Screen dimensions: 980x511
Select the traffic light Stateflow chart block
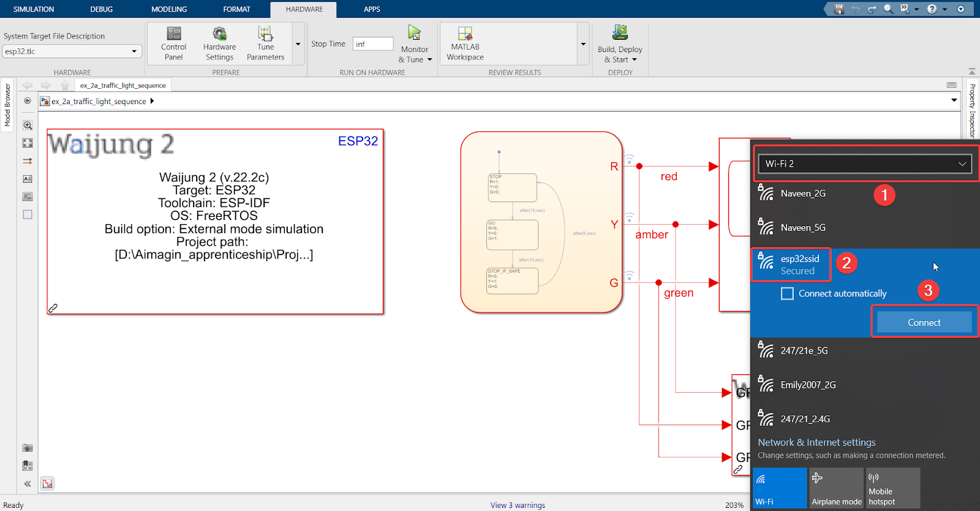(x=541, y=222)
